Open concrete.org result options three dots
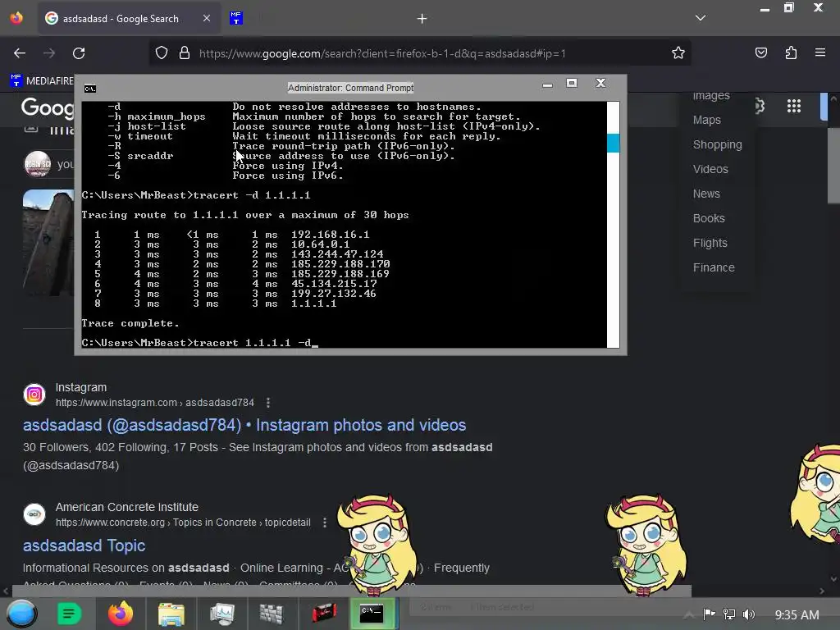 [324, 523]
